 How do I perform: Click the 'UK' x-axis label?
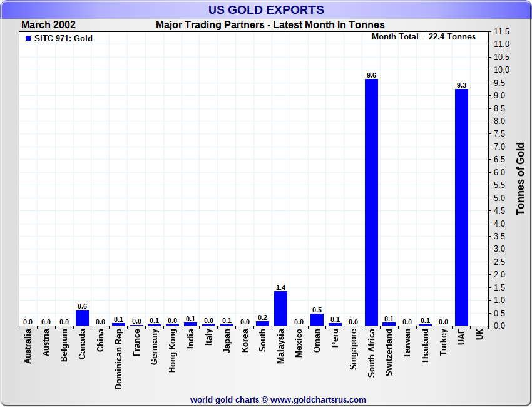[x=479, y=335]
